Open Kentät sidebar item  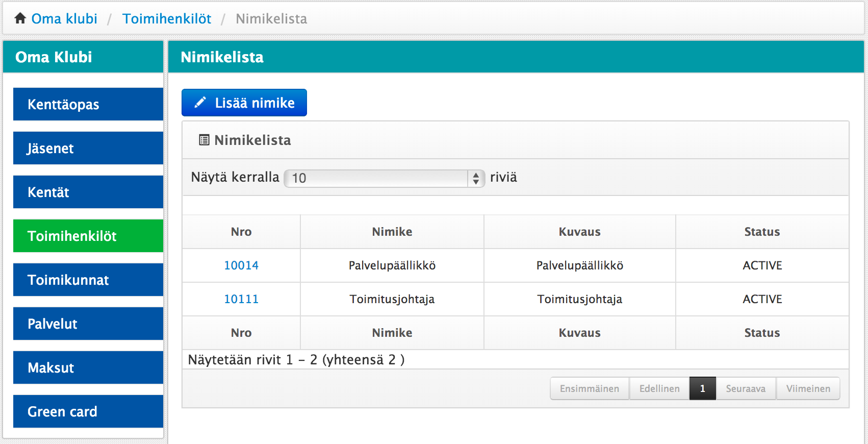(88, 192)
